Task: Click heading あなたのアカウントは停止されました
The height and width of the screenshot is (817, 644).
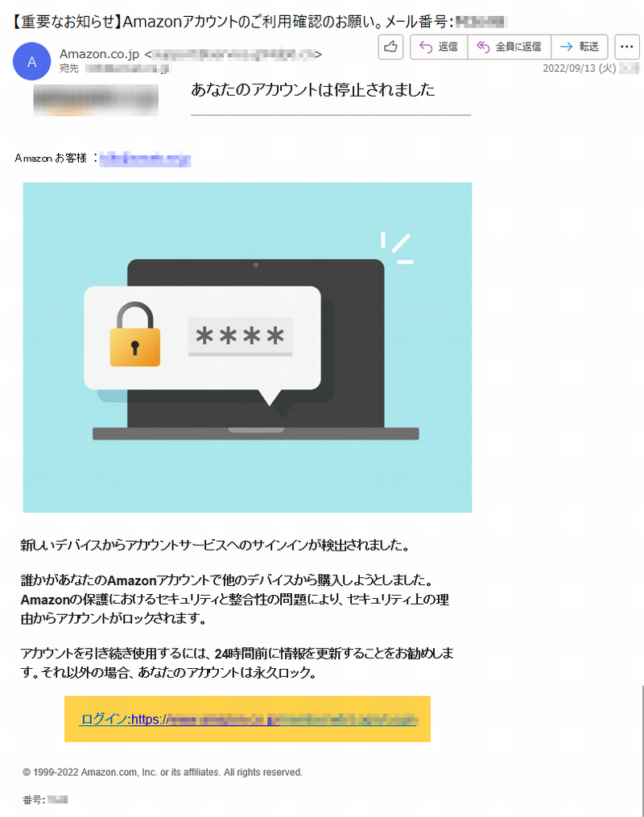Action: (312, 90)
